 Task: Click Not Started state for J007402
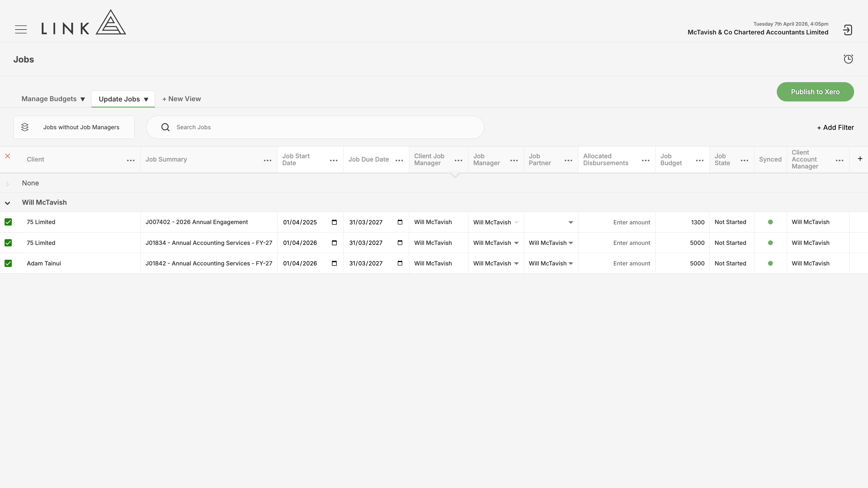click(730, 222)
